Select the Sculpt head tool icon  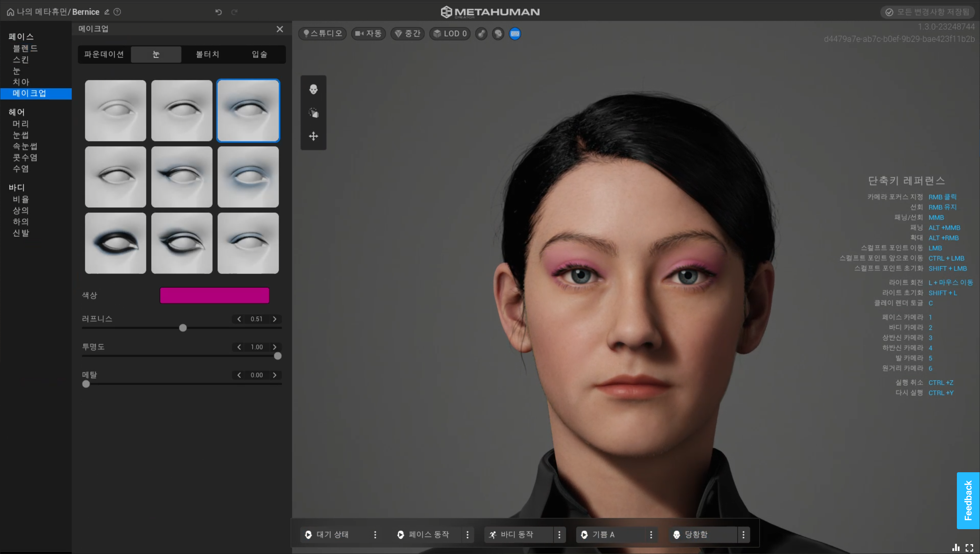(x=313, y=89)
